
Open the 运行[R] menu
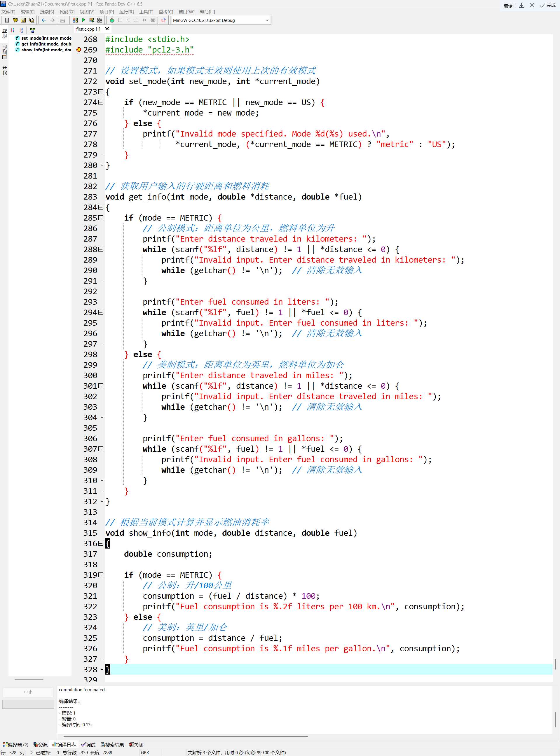tap(127, 12)
